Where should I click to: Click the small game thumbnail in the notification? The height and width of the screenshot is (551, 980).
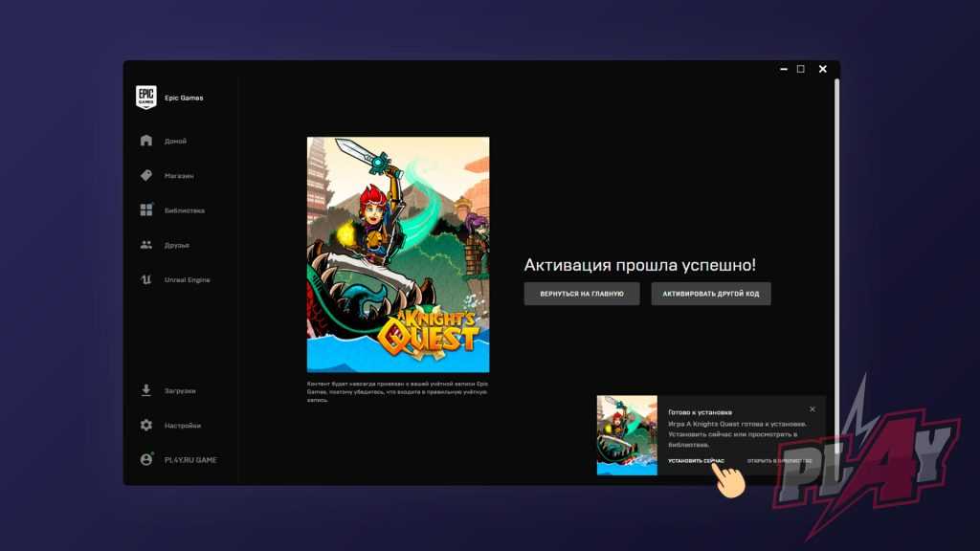pyautogui.click(x=627, y=435)
